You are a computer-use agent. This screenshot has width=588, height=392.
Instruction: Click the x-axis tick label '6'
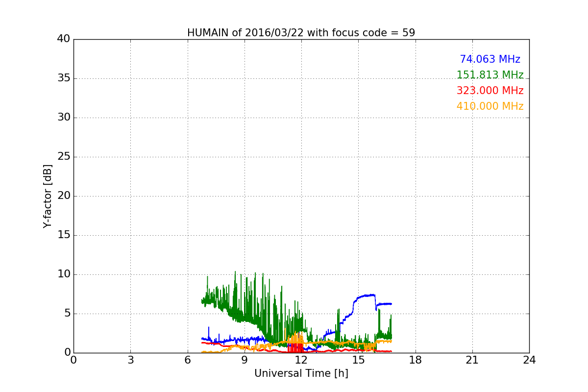tap(188, 360)
